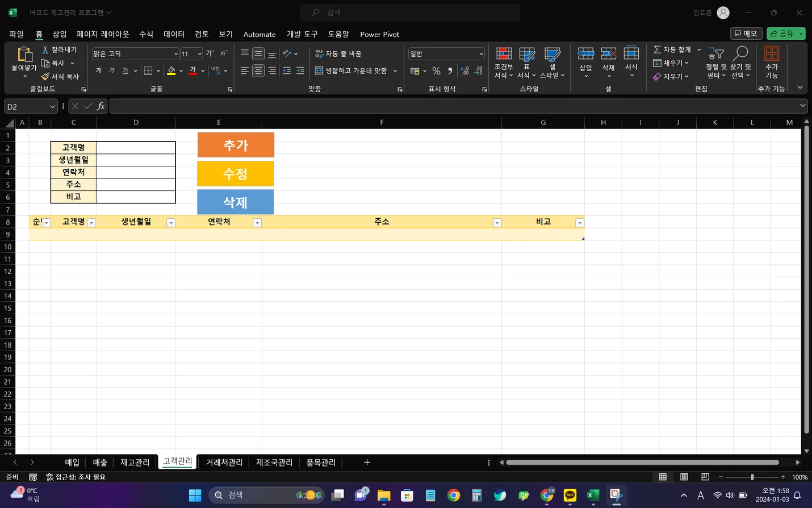Click the blue 삭제 button on sheet
The image size is (812, 508).
[236, 202]
